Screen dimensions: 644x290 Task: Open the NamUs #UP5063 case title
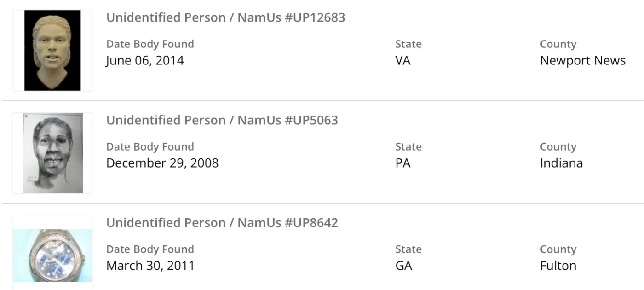222,120
